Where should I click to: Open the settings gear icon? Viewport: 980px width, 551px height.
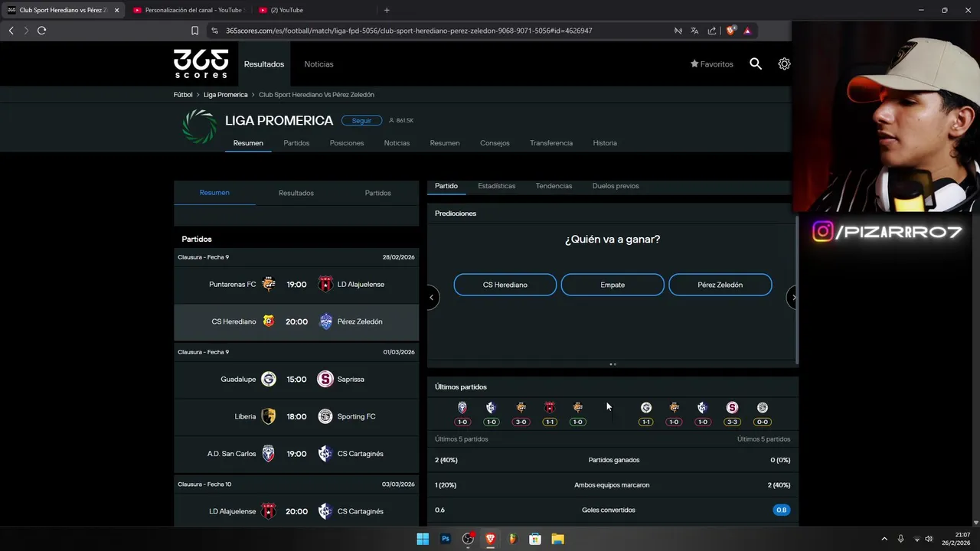(x=784, y=64)
